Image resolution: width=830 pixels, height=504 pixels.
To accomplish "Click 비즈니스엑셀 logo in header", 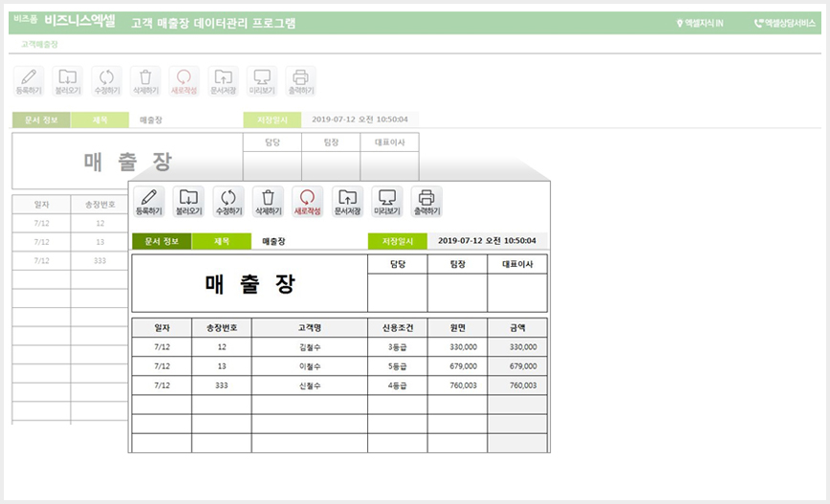I will (79, 21).
